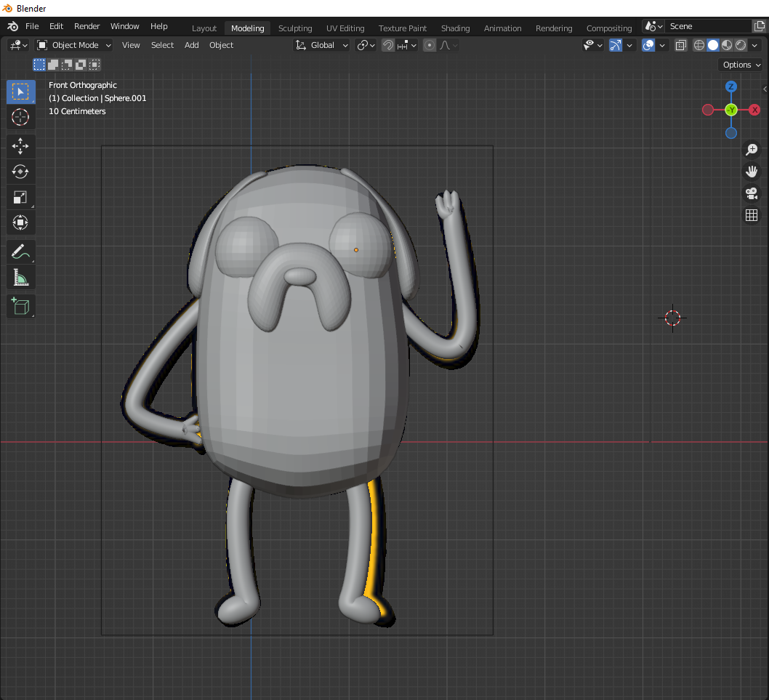The width and height of the screenshot is (769, 700).
Task: Click the negative Z axis gizmo ball
Action: [730, 133]
